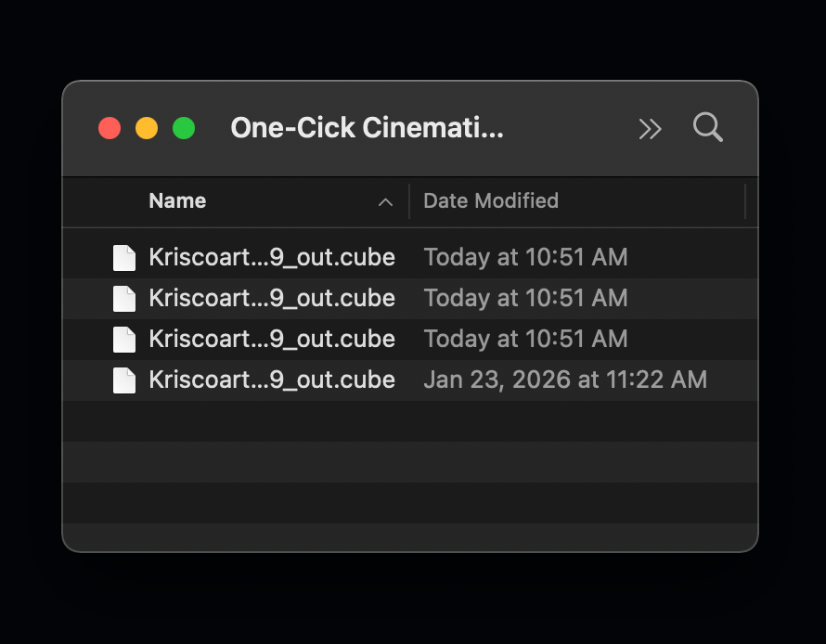Click the Search magnifying glass icon
826x644 pixels.
(707, 128)
